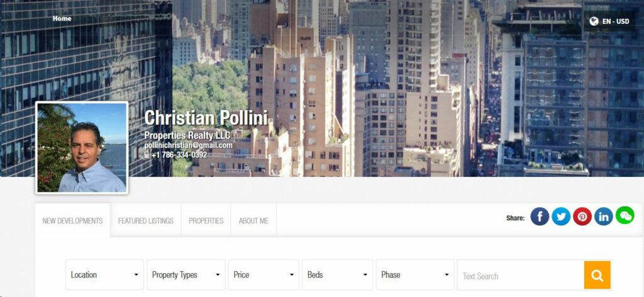The width and height of the screenshot is (644, 297).
Task: Select the About Me tab
Action: pyautogui.click(x=254, y=221)
